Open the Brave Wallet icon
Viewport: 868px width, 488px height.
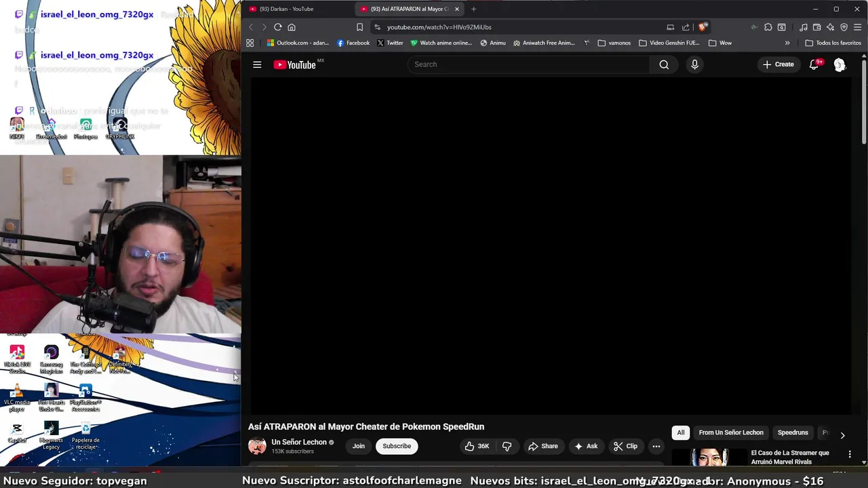pos(816,27)
